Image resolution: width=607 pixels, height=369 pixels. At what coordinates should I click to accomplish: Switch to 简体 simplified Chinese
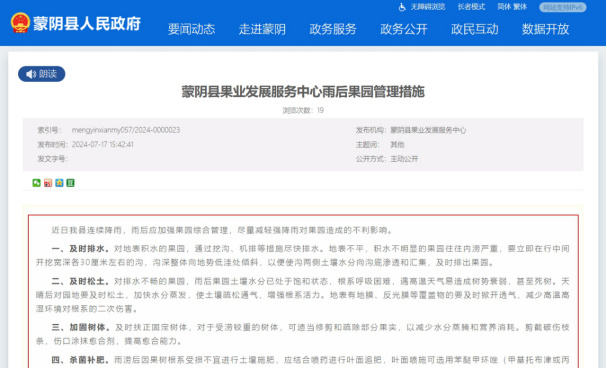click(504, 7)
